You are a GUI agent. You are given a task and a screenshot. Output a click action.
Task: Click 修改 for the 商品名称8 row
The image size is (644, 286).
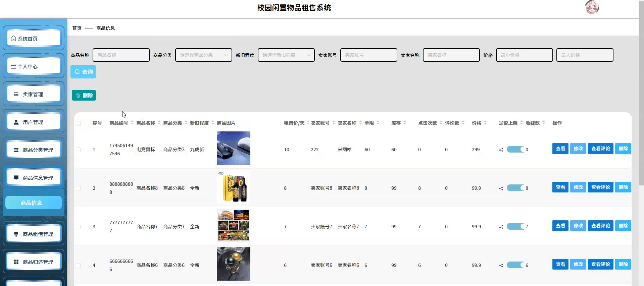578,187
